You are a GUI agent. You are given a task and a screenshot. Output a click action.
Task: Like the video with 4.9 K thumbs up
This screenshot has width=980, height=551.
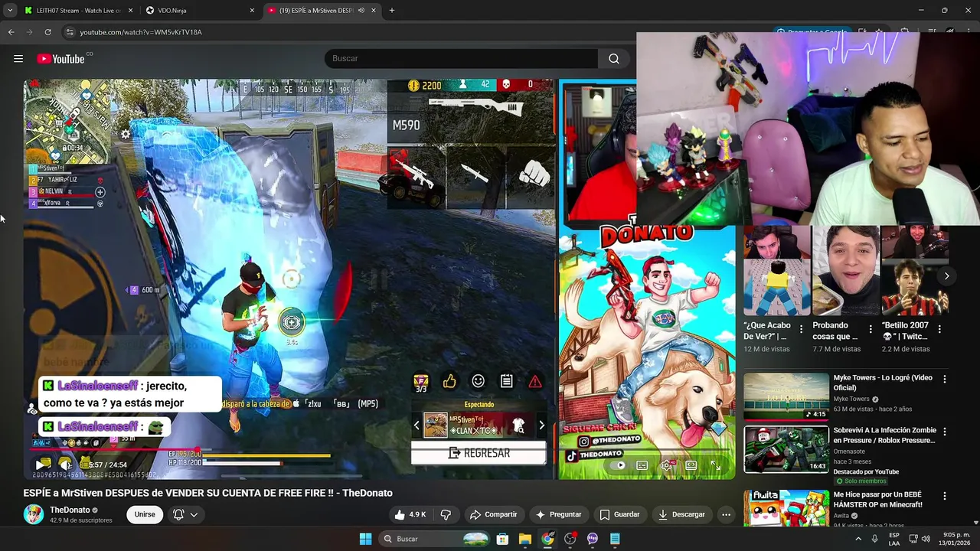click(x=410, y=514)
